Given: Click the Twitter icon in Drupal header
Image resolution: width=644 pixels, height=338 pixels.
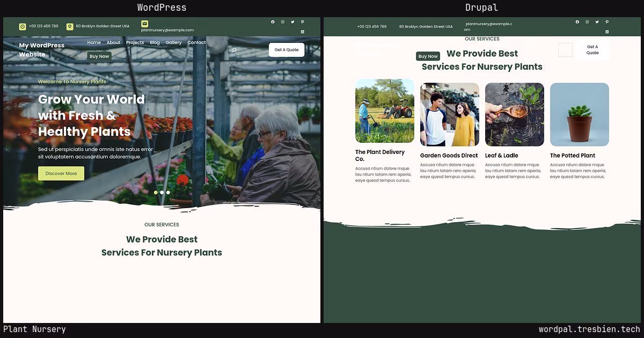Looking at the screenshot, I should pyautogui.click(x=597, y=22).
